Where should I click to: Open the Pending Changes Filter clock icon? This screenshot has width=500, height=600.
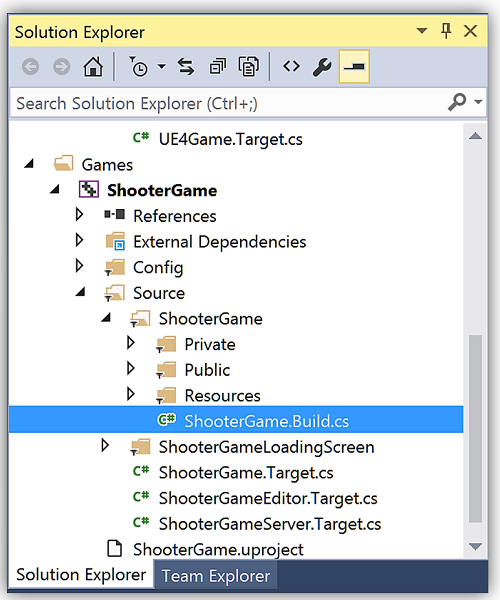click(138, 67)
